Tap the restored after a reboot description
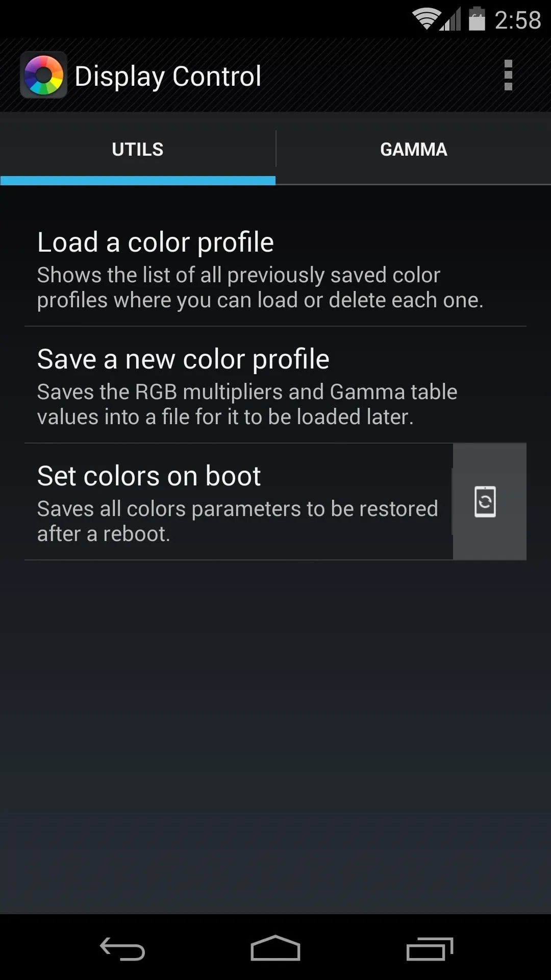The image size is (551, 980). (x=237, y=521)
